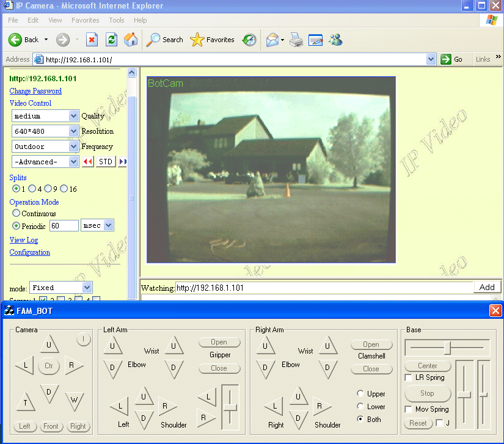Click the camera Up arrow button
The image size is (504, 444).
[x=49, y=345]
